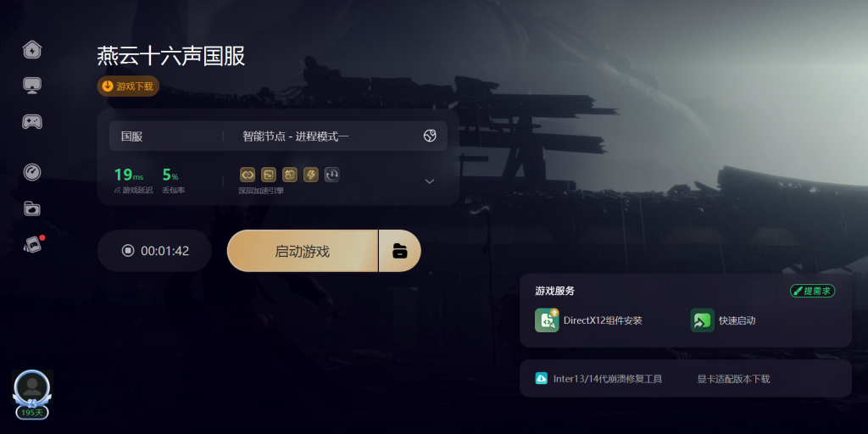Viewport: 868px width, 434px height.
Task: Toggle the first deep acceleration engine icon
Action: click(x=248, y=175)
